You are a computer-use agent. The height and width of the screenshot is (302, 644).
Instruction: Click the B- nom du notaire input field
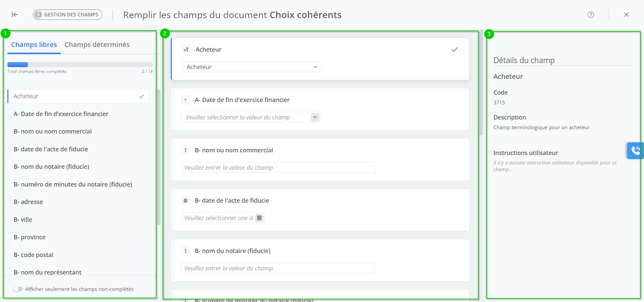278,268
